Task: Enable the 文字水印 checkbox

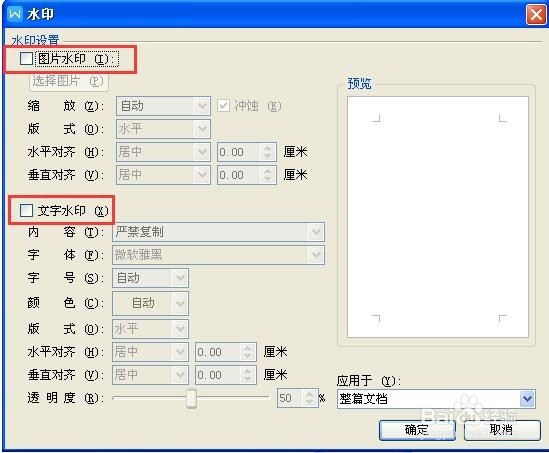Action: point(27,211)
